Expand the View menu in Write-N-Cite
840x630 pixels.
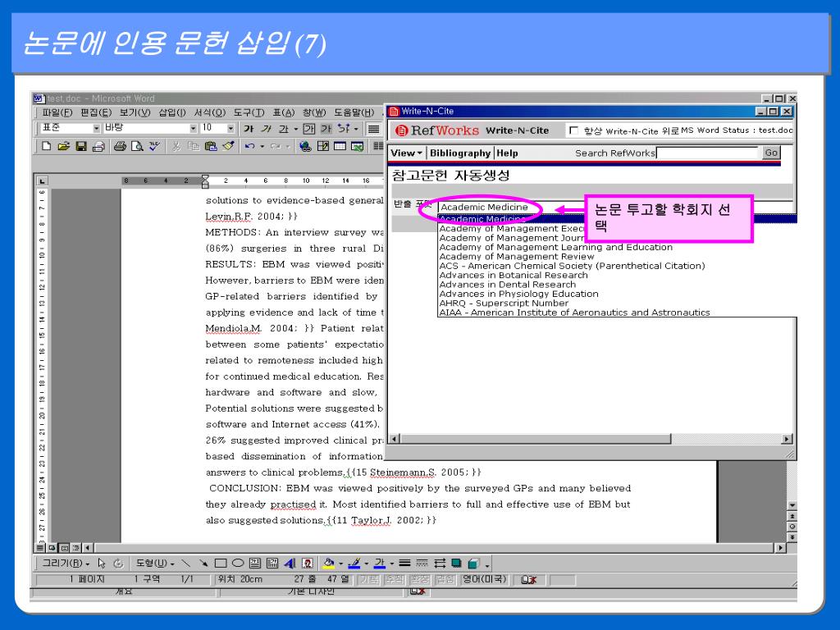coord(406,153)
